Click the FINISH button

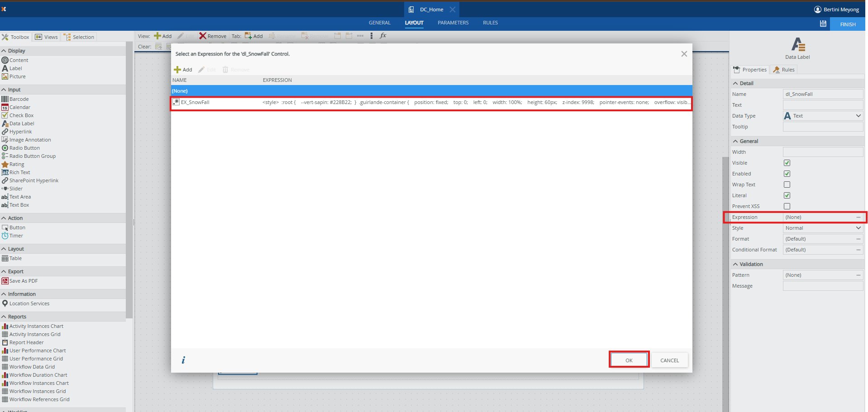pyautogui.click(x=848, y=24)
